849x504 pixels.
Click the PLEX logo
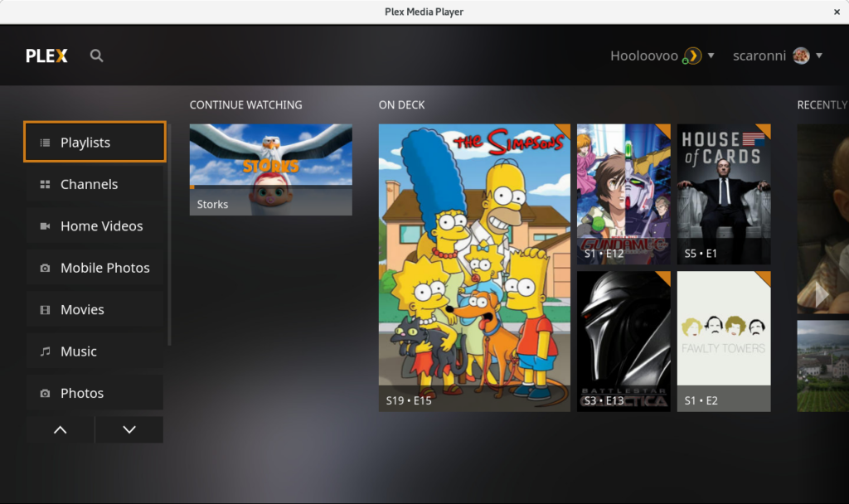[x=46, y=56]
